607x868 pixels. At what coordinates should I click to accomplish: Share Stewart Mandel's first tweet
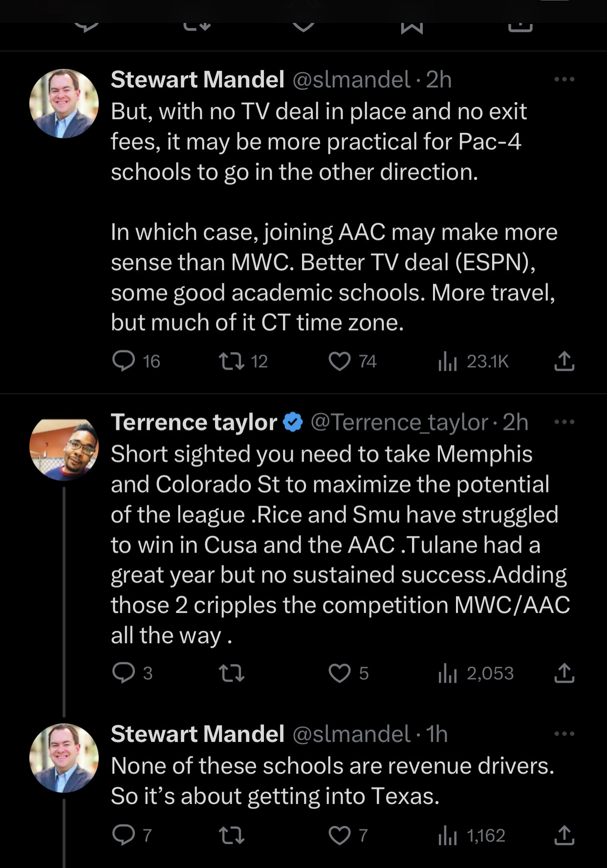pyautogui.click(x=564, y=361)
